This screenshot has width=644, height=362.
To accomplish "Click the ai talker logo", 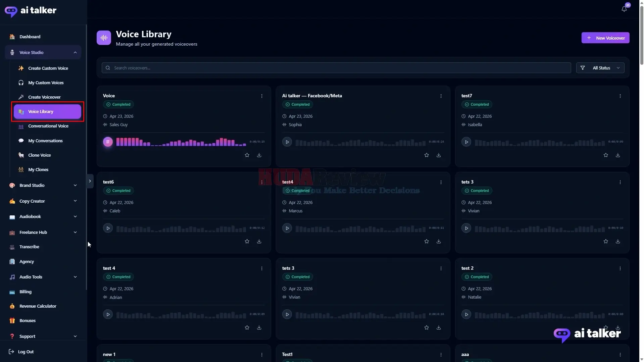I will pos(31,11).
